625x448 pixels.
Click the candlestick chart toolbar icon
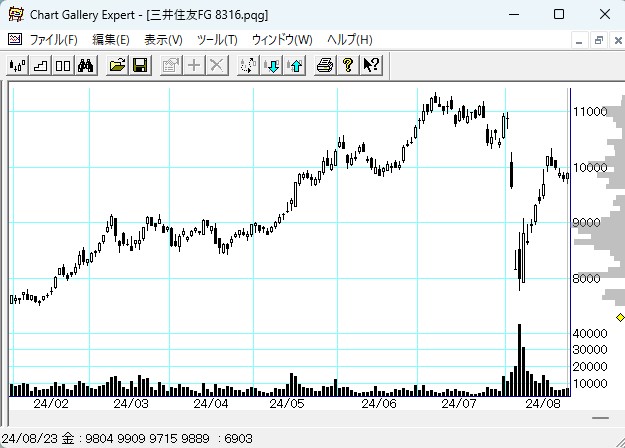[x=17, y=65]
